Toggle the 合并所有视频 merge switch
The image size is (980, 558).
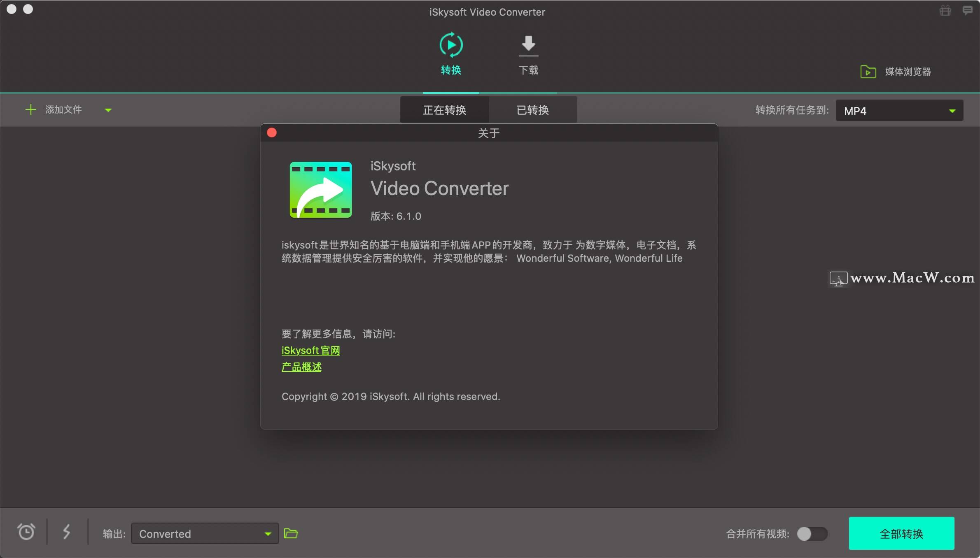pyautogui.click(x=812, y=533)
